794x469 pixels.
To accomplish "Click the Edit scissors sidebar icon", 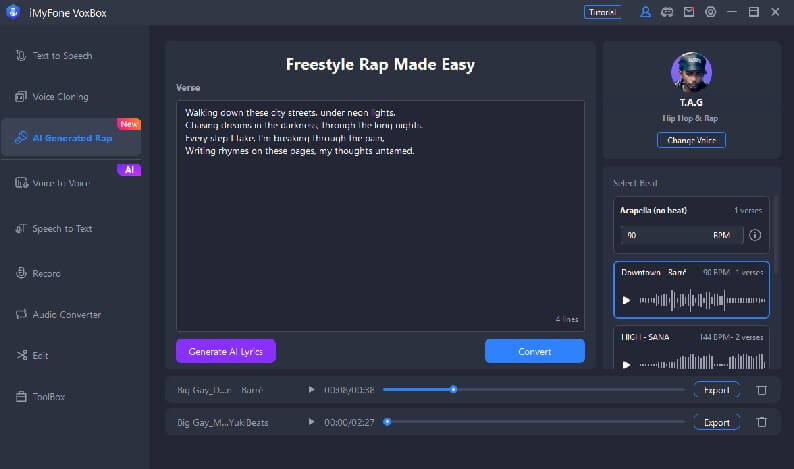I will (22, 356).
